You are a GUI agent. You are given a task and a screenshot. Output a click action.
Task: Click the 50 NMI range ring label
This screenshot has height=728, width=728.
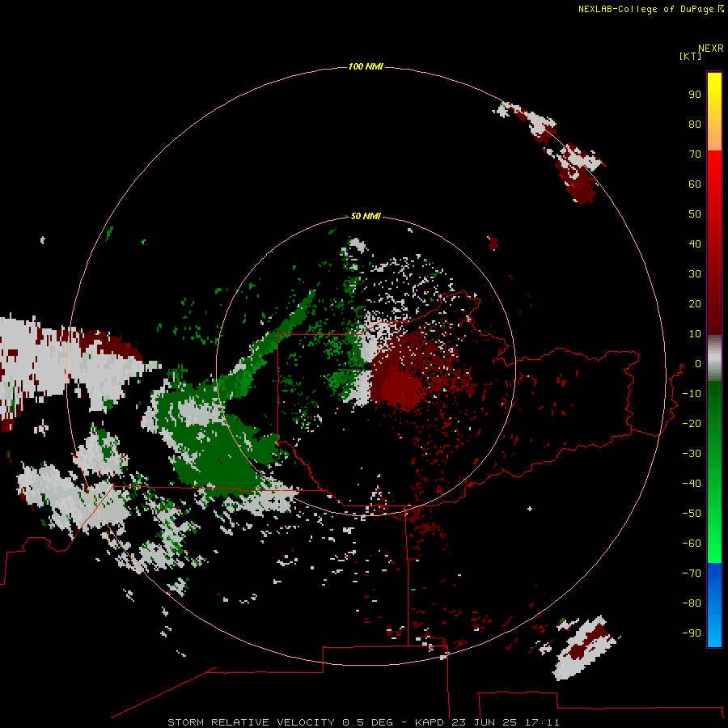(366, 216)
